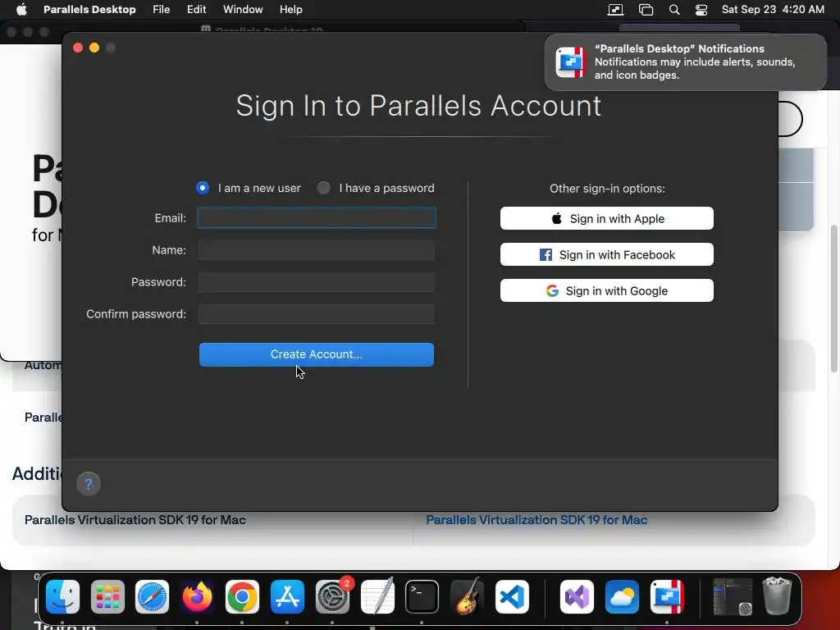Viewport: 840px width, 630px height.
Task: Open the cloud weather app in the Dock
Action: 622,597
